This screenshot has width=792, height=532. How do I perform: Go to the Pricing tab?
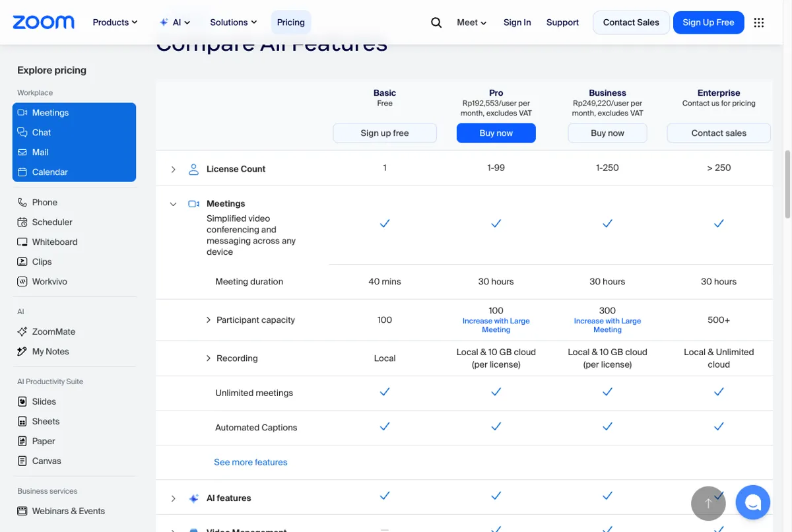point(291,22)
